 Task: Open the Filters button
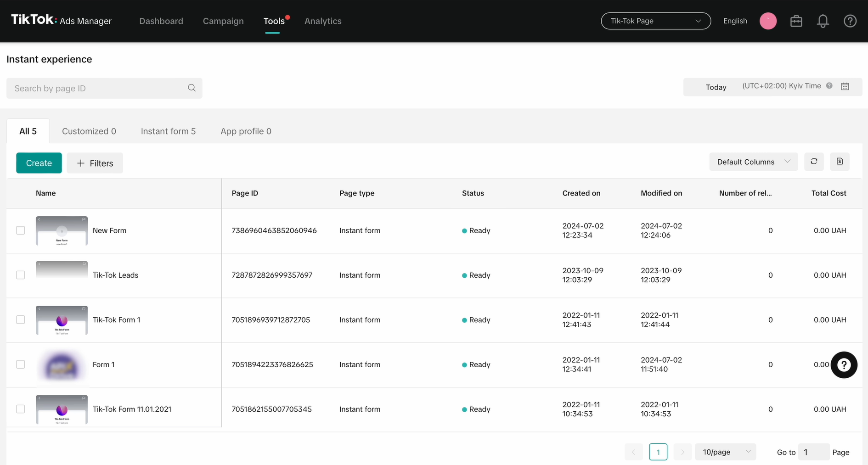[x=95, y=163]
